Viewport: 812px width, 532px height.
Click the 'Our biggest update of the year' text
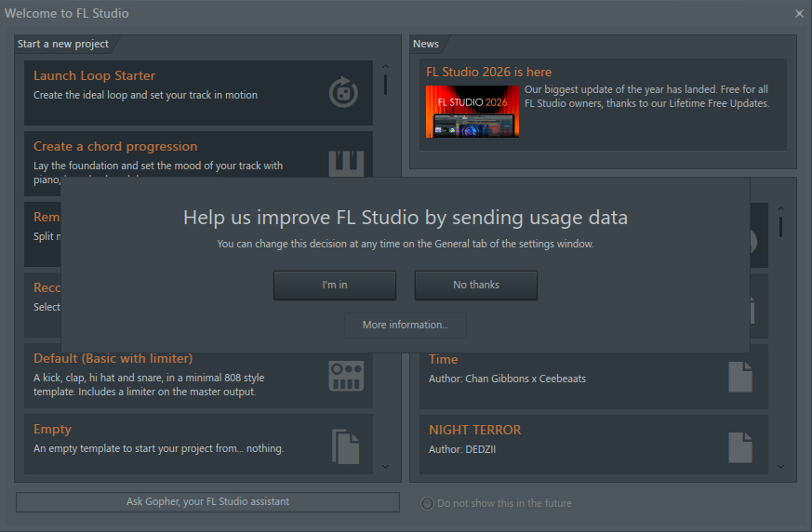[646, 97]
